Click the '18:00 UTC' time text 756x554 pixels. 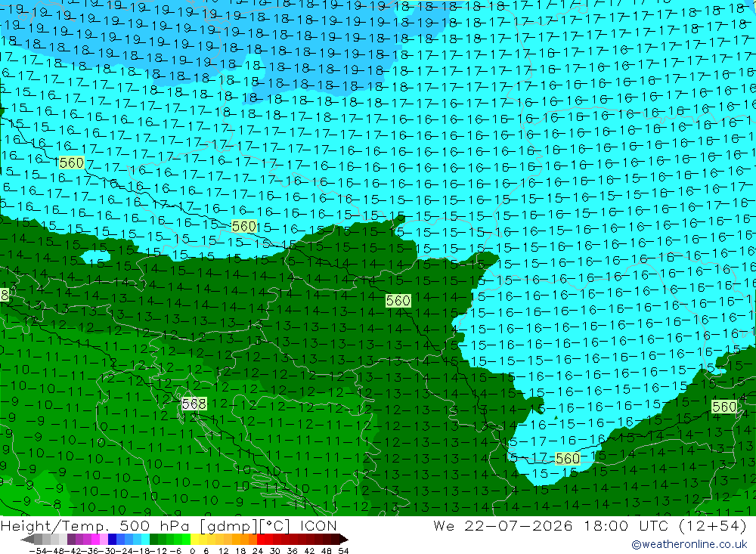[626, 525]
